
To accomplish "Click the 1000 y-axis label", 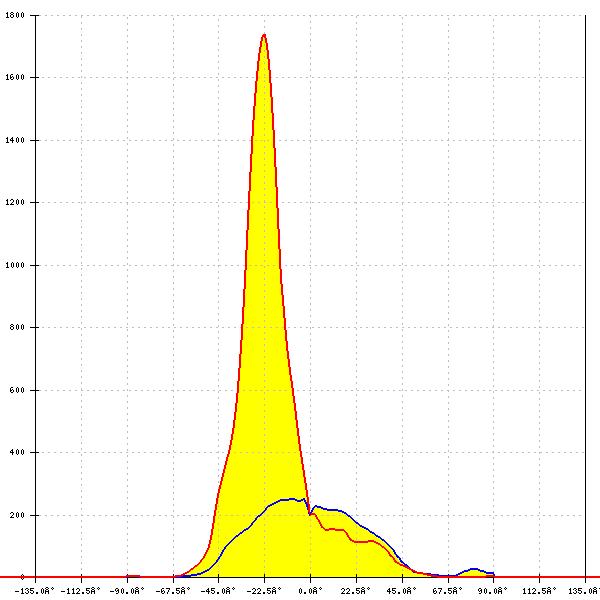I will point(15,265).
